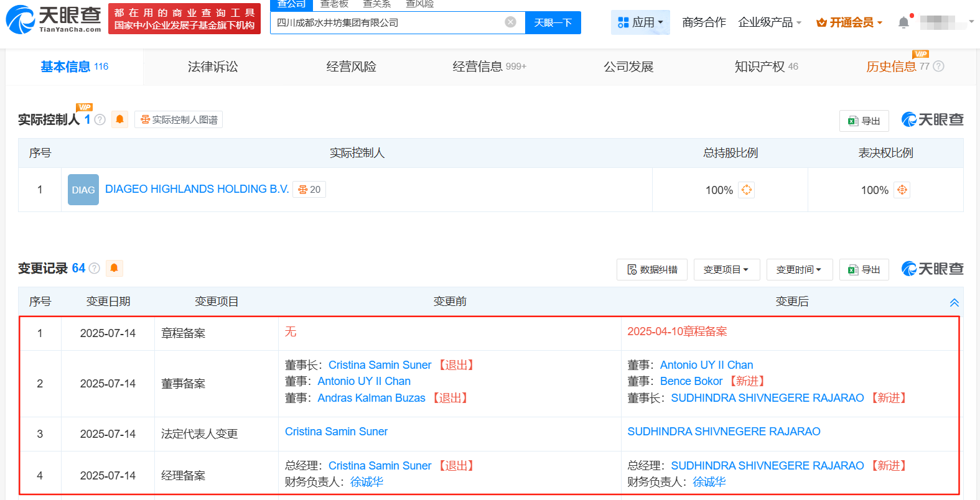
Task: Open the user account dropdown arrow
Action: pos(971,22)
